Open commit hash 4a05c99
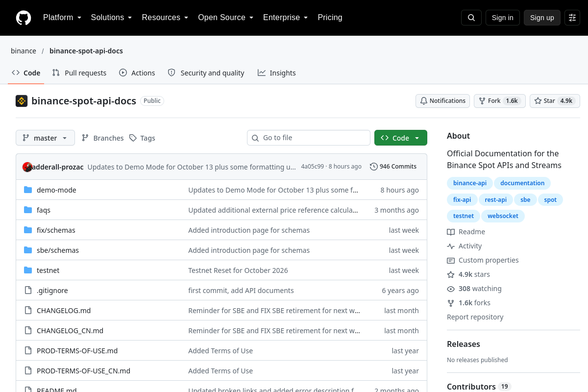This screenshot has height=392, width=588. tap(312, 167)
